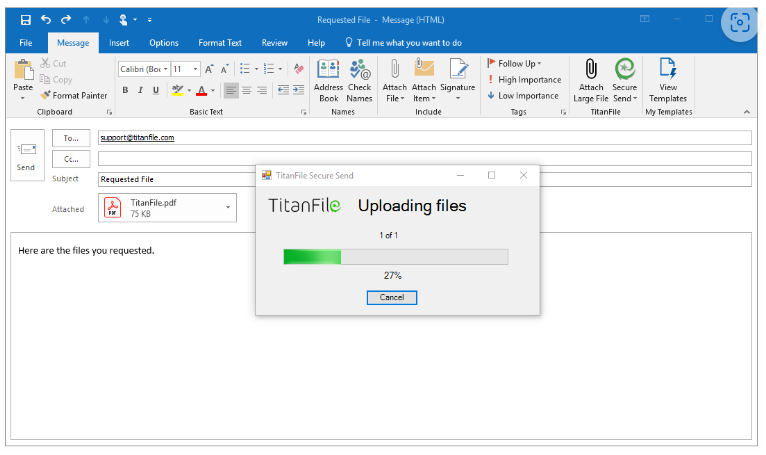Click the Cc... button
Image resolution: width=766 pixels, height=455 pixels.
71,159
